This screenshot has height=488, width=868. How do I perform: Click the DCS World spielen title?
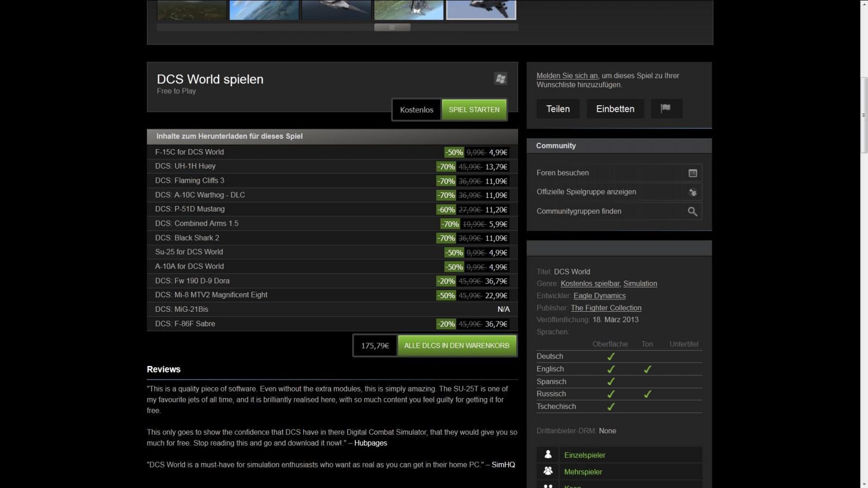pos(210,79)
